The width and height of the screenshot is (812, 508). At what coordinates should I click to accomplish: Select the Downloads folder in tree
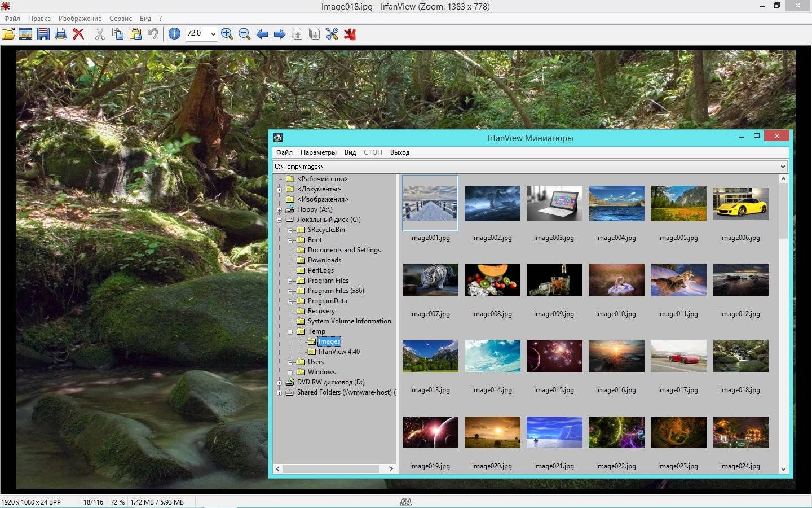click(x=324, y=260)
